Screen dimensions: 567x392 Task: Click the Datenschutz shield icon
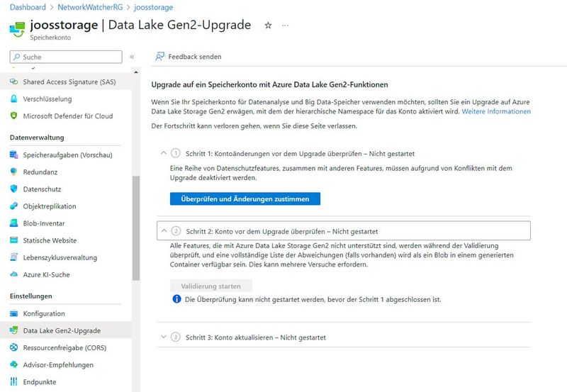point(13,189)
